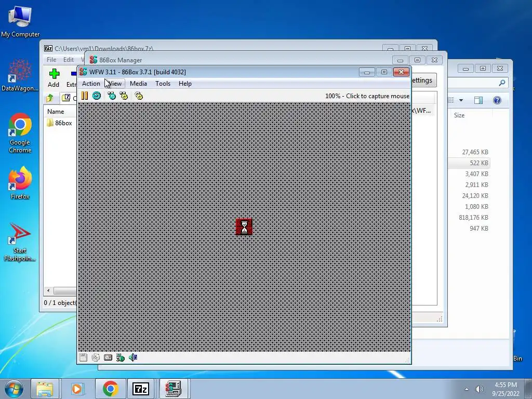
Task: Select the 522 KB file row in Explorer
Action: click(470, 163)
